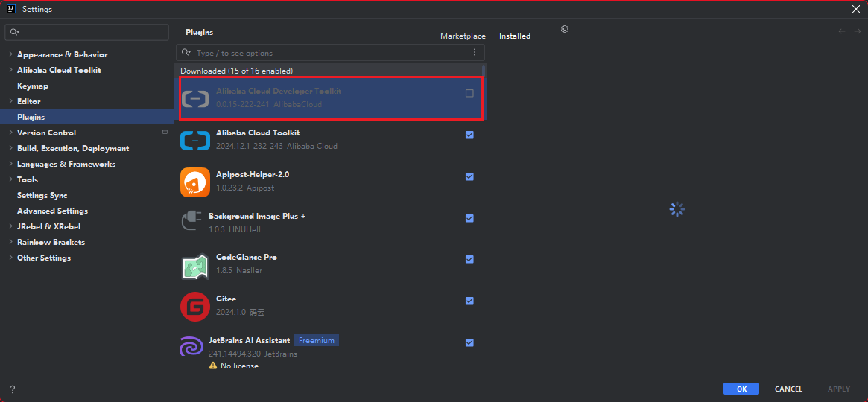Screen dimensions: 868x402
Task: Click the settings search input field
Action: [x=87, y=32]
